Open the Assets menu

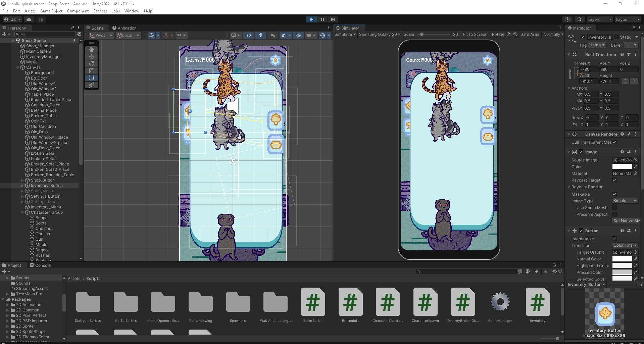click(30, 11)
